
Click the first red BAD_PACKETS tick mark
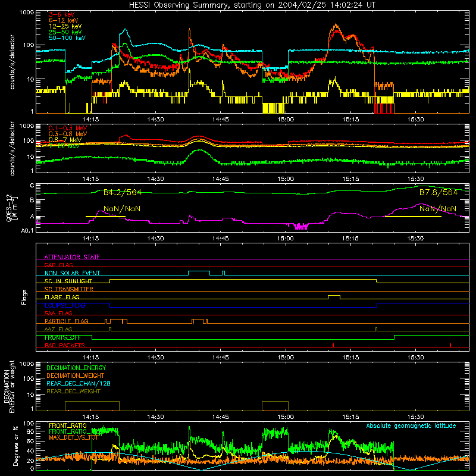(x=333, y=345)
